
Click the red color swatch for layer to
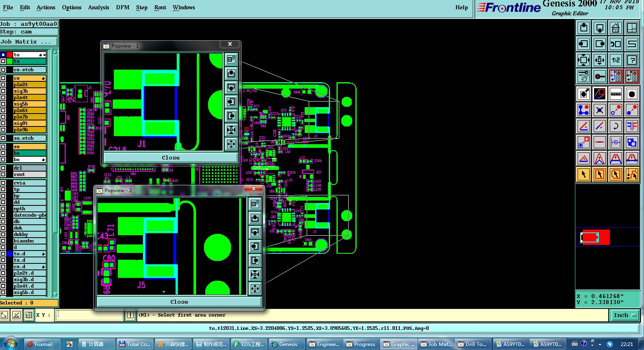tap(10, 55)
